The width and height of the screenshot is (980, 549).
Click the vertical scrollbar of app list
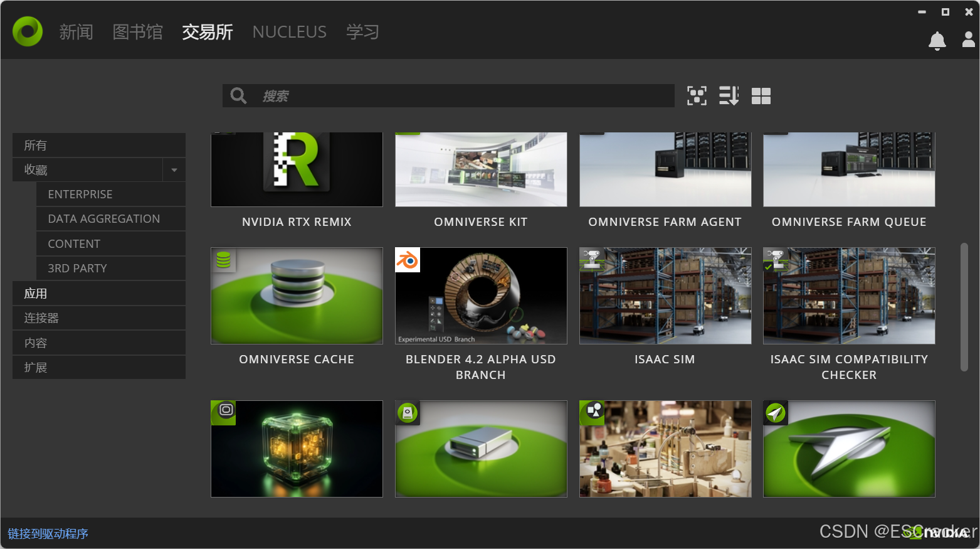tap(964, 307)
